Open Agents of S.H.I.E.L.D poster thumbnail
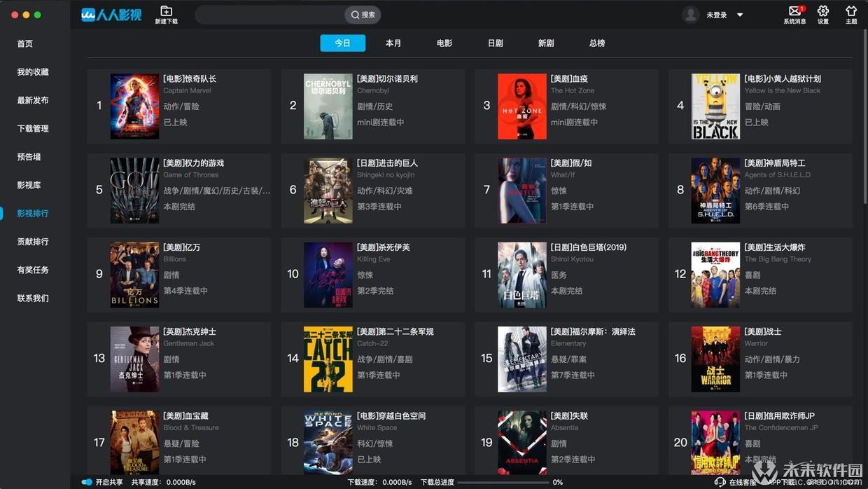The image size is (868, 489). [x=715, y=191]
